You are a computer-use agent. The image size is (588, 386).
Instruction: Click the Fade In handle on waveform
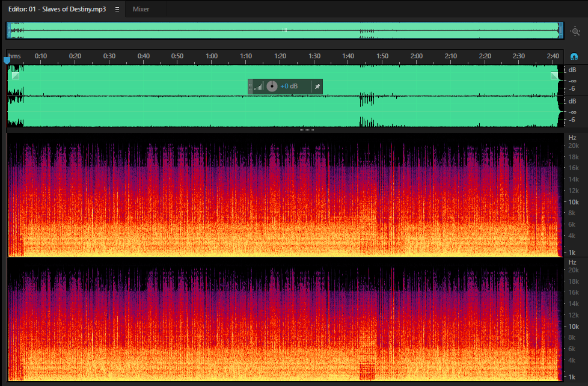coord(16,76)
